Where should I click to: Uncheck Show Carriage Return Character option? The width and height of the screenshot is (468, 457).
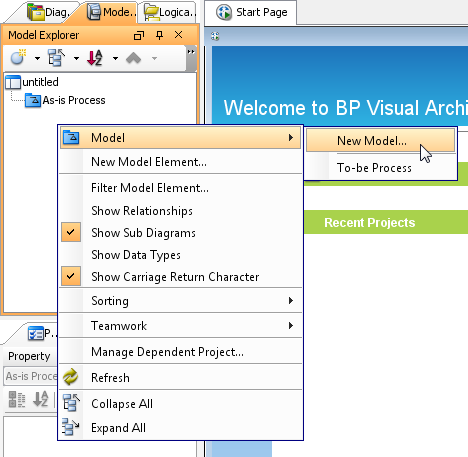click(180, 276)
